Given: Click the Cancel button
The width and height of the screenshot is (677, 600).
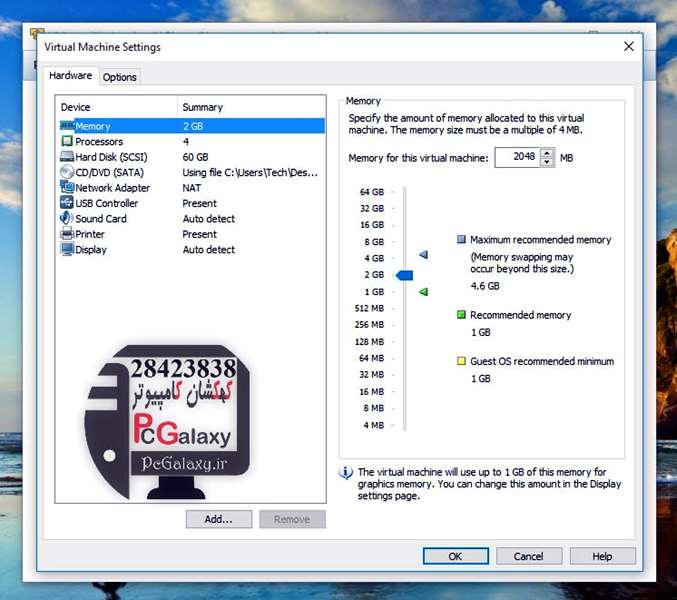Looking at the screenshot, I should click(x=529, y=556).
